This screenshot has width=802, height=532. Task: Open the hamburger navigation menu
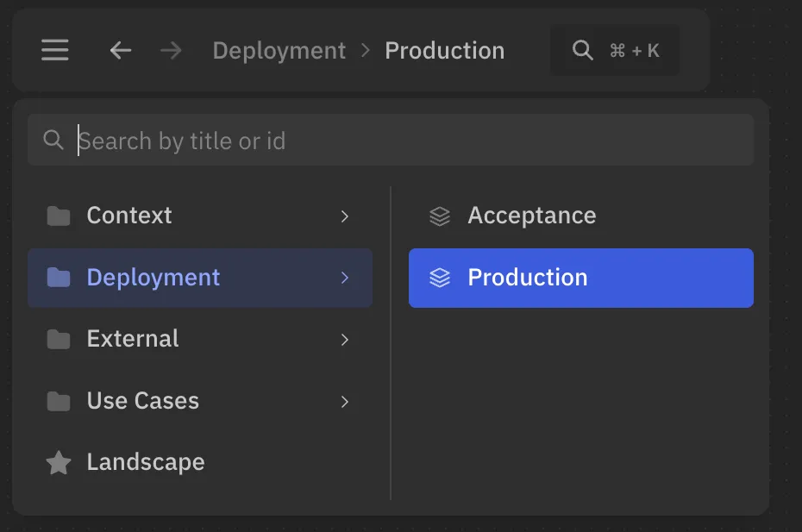click(x=54, y=49)
